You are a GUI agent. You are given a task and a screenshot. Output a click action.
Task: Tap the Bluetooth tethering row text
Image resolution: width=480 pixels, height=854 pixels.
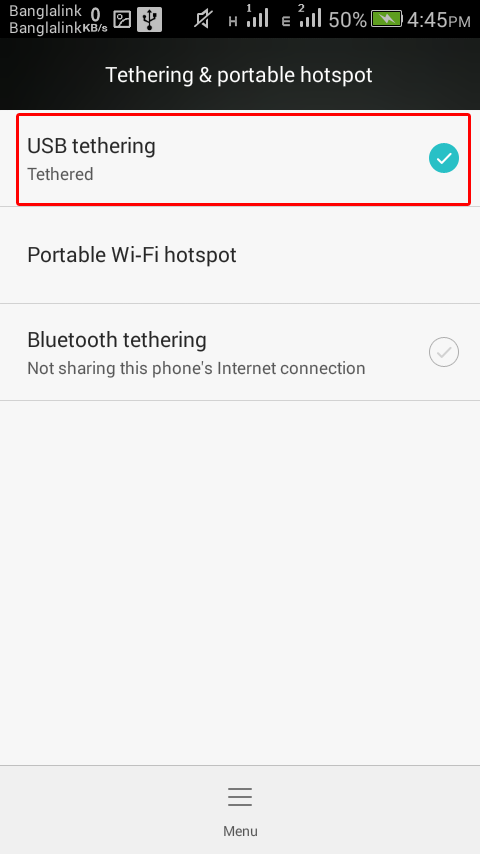pyautogui.click(x=117, y=340)
